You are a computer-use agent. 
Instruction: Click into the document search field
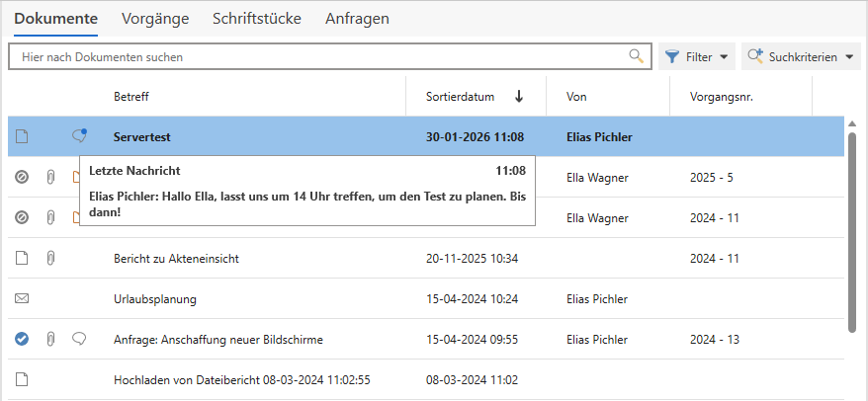[316, 57]
